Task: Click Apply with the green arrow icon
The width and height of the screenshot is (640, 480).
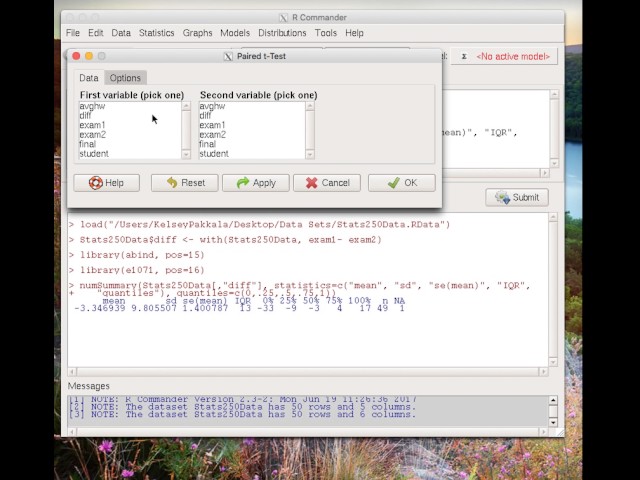Action: coord(255,183)
